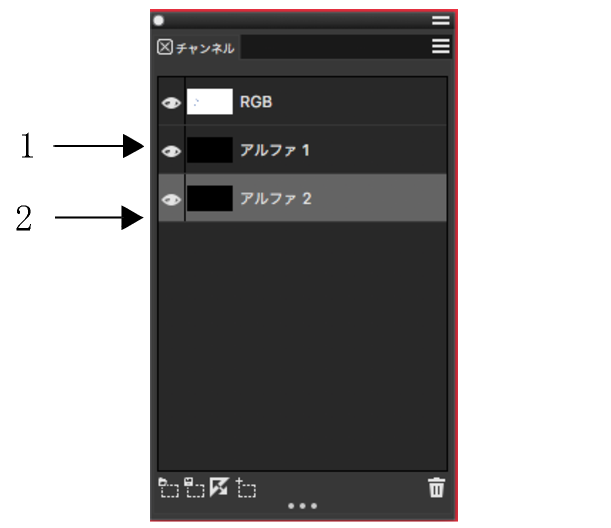Toggle the eye icon on アルファ 2 channel
The width and height of the screenshot is (611, 528).
point(171,200)
